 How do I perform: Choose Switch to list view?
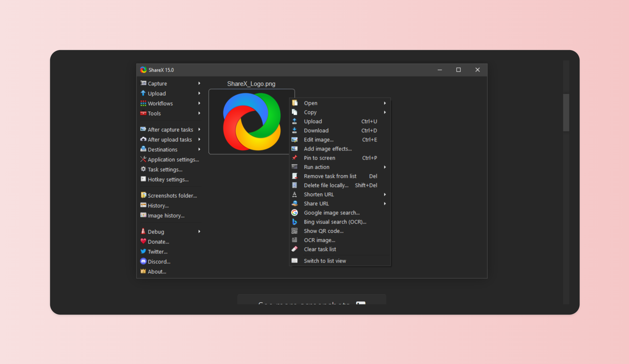(x=340, y=261)
